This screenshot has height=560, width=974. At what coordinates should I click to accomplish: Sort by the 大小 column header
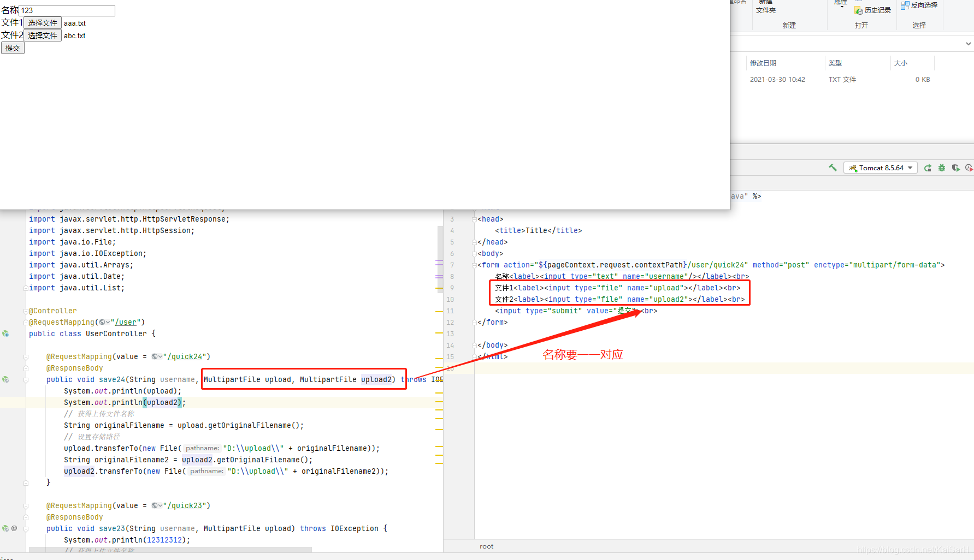pyautogui.click(x=901, y=63)
